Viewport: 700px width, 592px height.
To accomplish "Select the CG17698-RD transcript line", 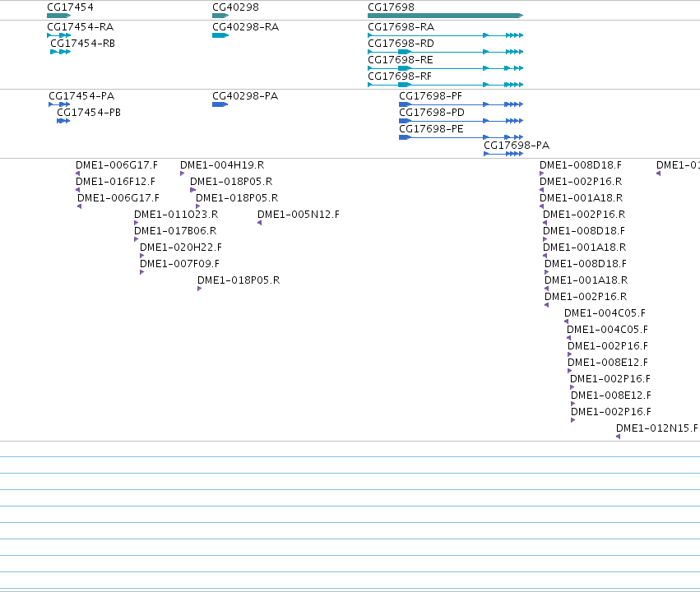I will tap(445, 52).
